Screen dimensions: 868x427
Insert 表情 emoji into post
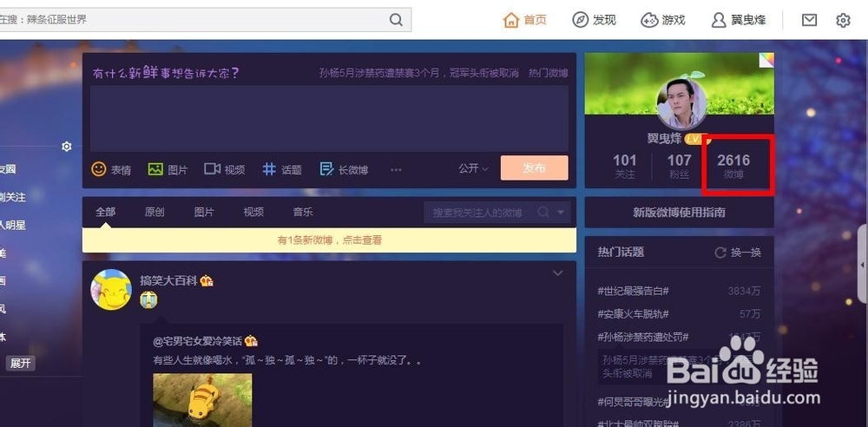click(111, 169)
